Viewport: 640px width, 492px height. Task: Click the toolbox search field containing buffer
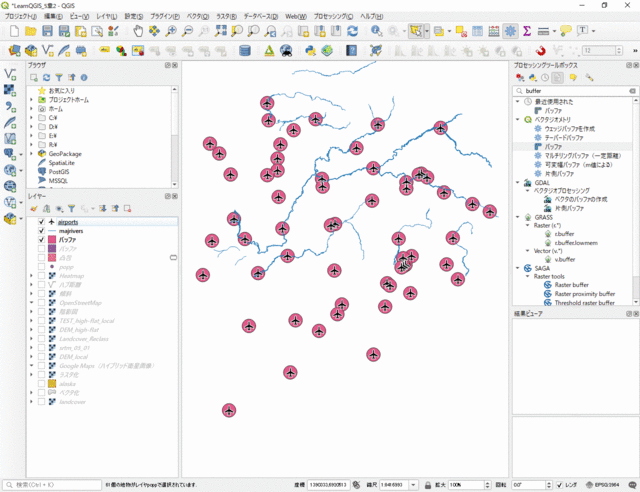(x=575, y=91)
